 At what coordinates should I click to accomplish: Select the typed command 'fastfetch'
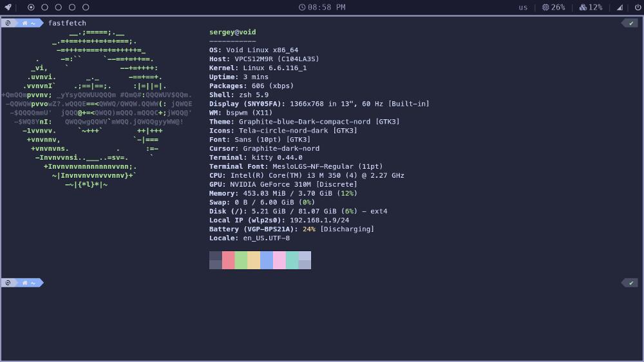click(x=68, y=23)
